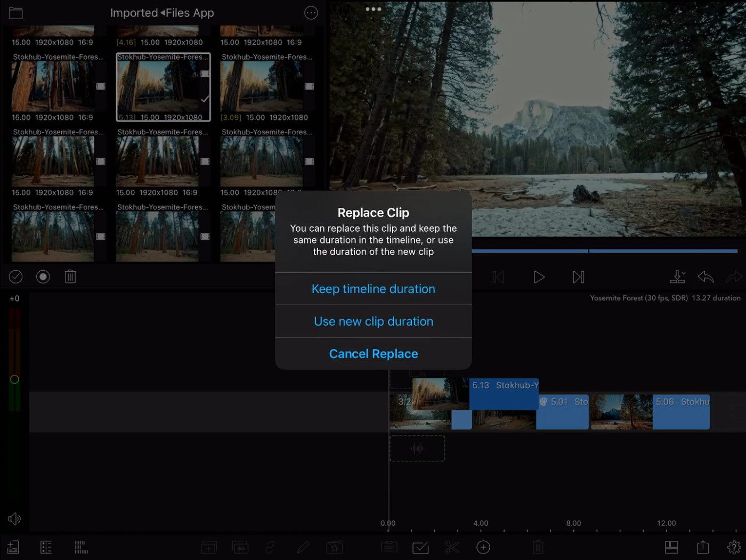The height and width of the screenshot is (560, 746).
Task: Open library more options ellipsis menu
Action: click(311, 13)
